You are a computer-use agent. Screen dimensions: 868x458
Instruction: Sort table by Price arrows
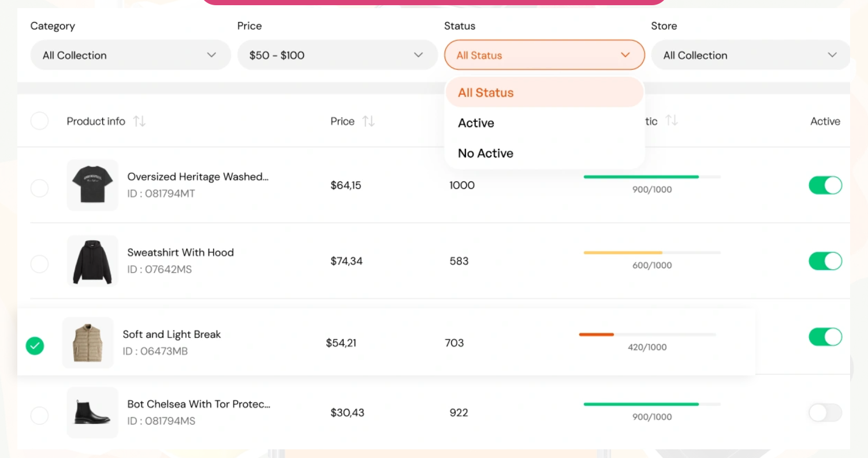[368, 121]
